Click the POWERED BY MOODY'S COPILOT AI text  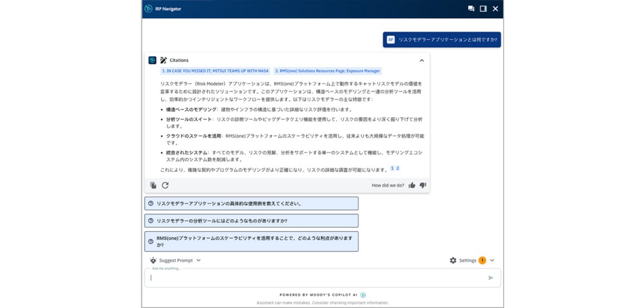(318, 295)
